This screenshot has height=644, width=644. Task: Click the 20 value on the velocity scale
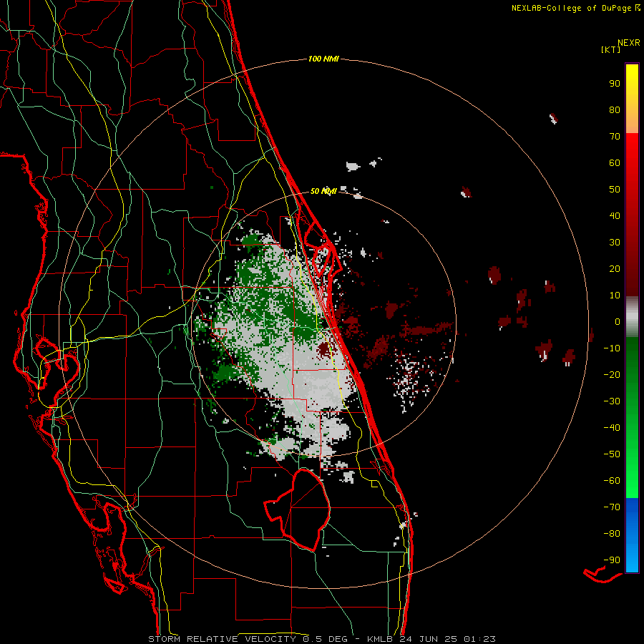[615, 268]
